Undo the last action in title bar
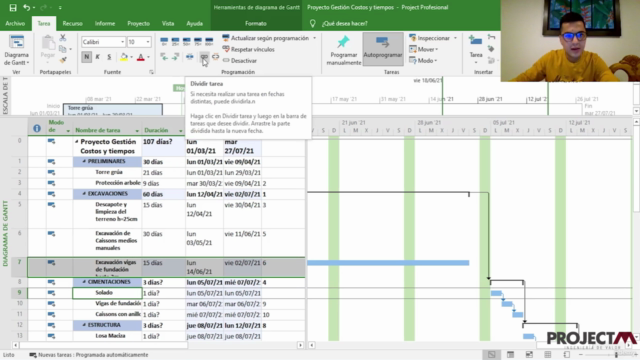The width and height of the screenshot is (640, 360). coord(27,7)
